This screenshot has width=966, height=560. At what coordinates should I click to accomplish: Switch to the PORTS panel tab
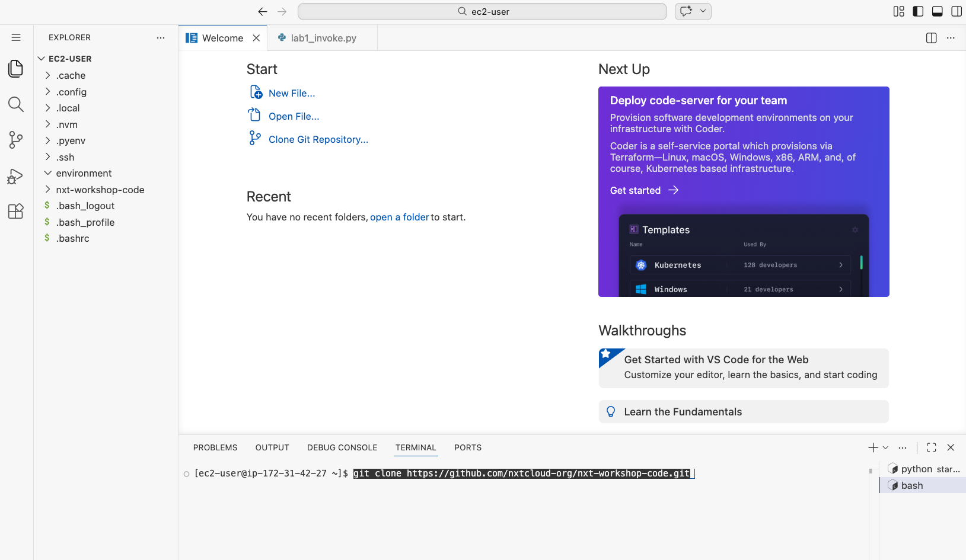468,447
